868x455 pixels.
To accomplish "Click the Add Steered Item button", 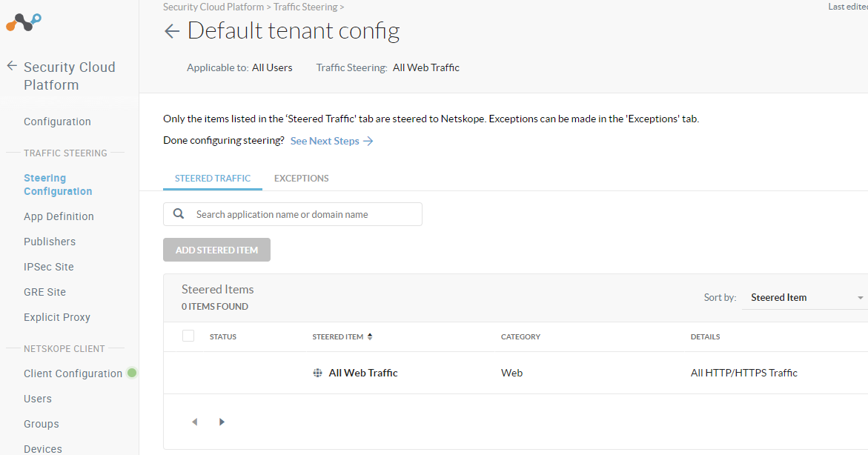I will tap(216, 250).
